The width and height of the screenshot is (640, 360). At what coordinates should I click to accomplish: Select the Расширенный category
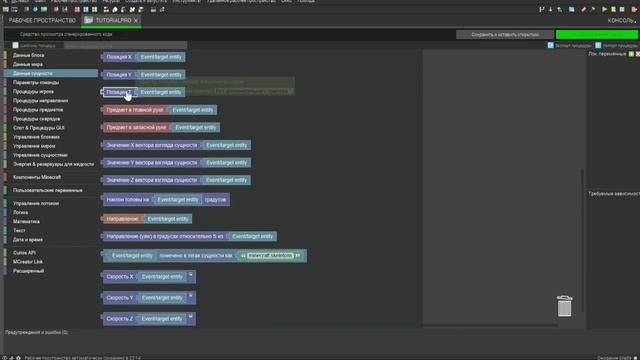point(28,271)
